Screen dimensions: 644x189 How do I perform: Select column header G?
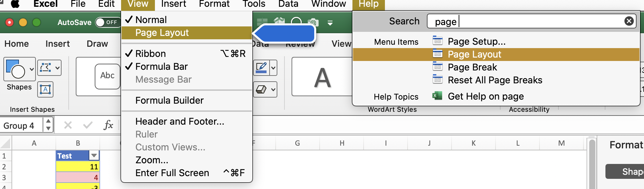point(297,143)
